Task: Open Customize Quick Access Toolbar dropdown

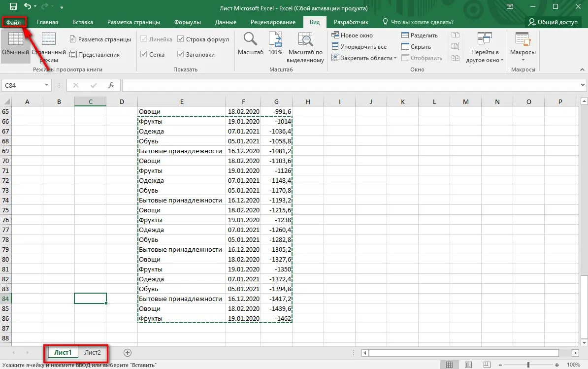Action: pos(62,7)
